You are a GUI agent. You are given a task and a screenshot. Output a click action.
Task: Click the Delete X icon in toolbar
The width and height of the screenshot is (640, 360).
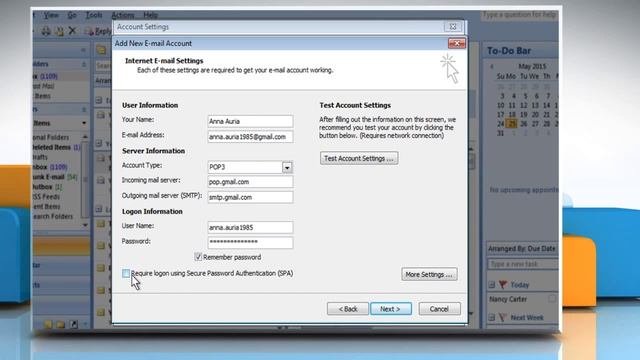(72, 31)
